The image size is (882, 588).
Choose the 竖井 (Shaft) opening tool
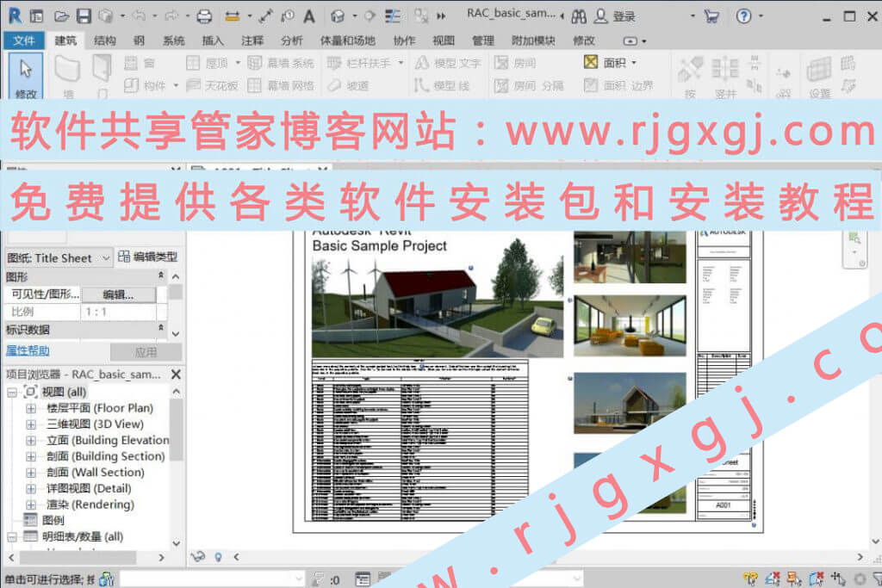tap(725, 77)
